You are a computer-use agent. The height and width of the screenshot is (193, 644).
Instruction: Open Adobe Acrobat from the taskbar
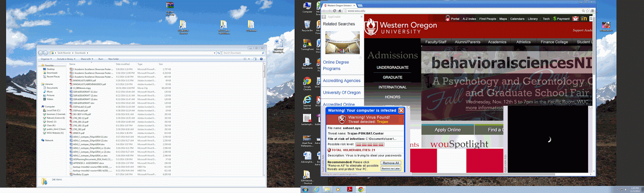[x=350, y=189]
